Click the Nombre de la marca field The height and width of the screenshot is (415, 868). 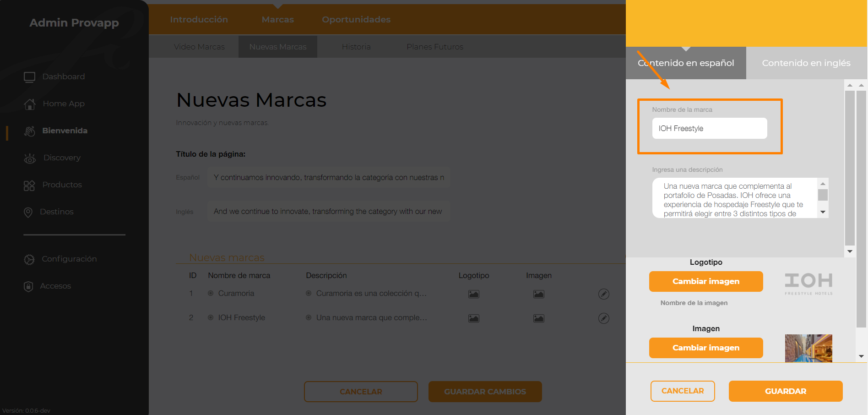click(710, 128)
